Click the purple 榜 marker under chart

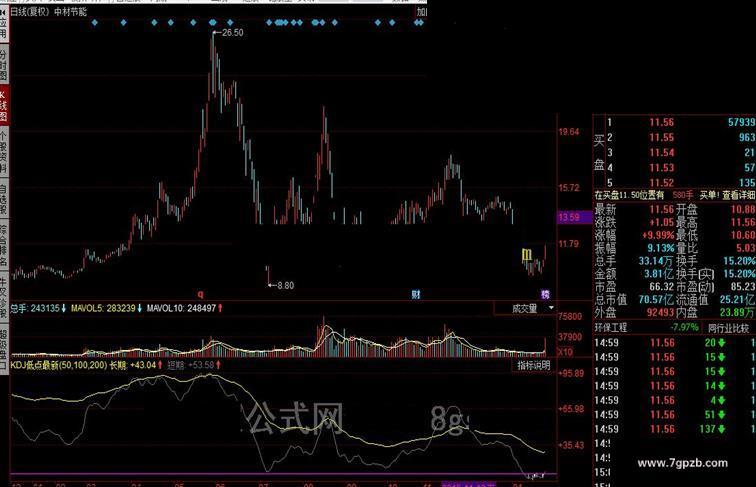[x=545, y=294]
